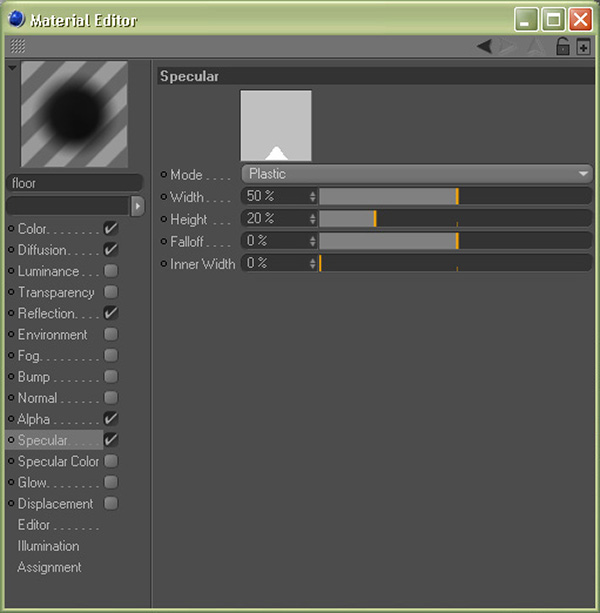
Task: Click the Inner Width stepper arrows
Action: coord(312,263)
